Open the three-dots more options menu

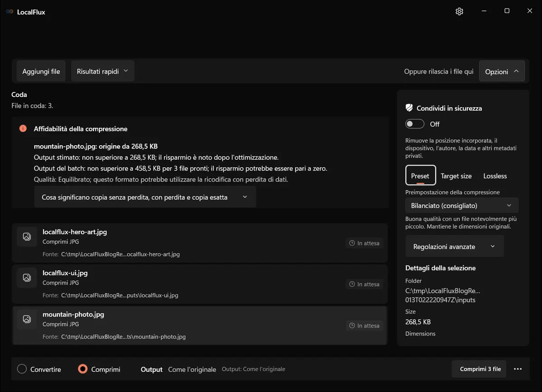coord(518,369)
